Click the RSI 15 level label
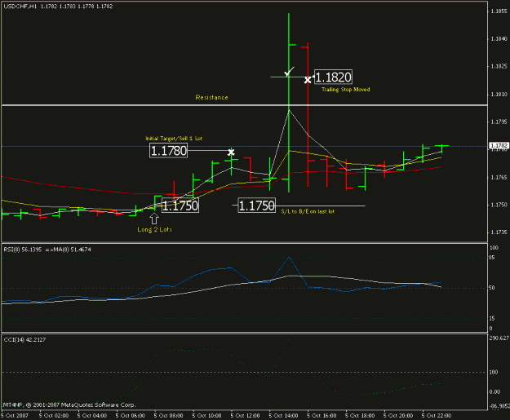Viewport: 510px width, 420px height. [x=492, y=319]
